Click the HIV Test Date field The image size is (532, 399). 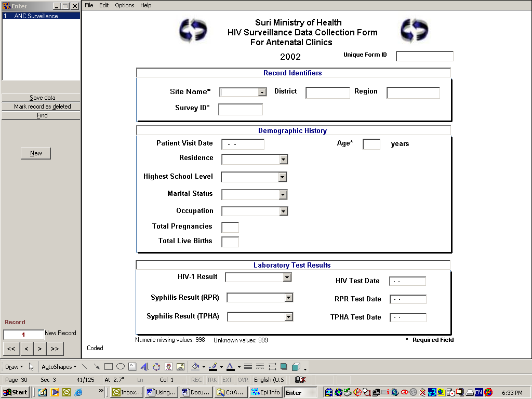[x=407, y=281]
